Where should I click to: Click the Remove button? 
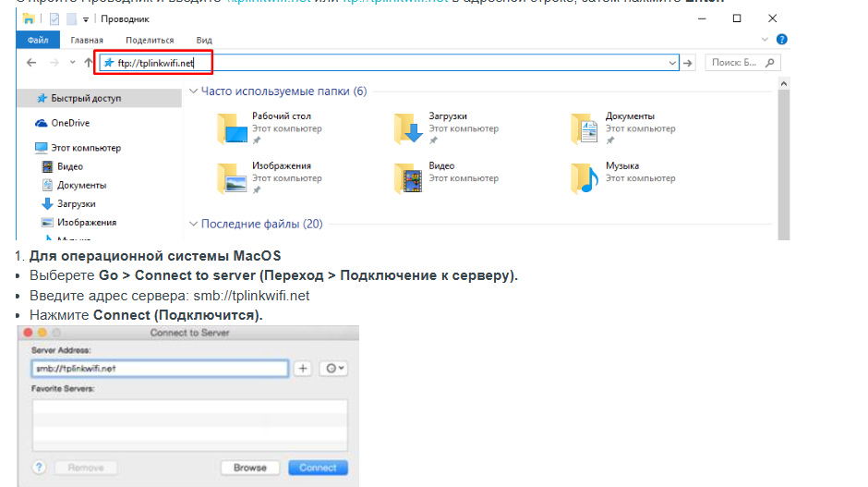pos(86,468)
